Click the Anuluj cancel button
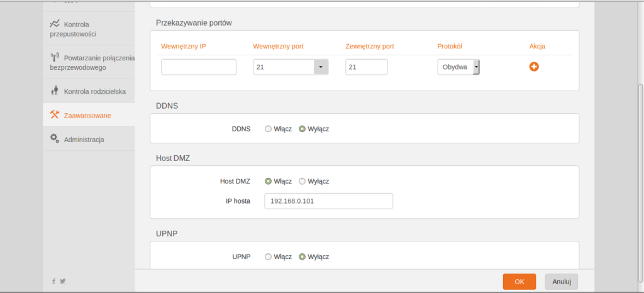This screenshot has width=644, height=293. pos(561,282)
